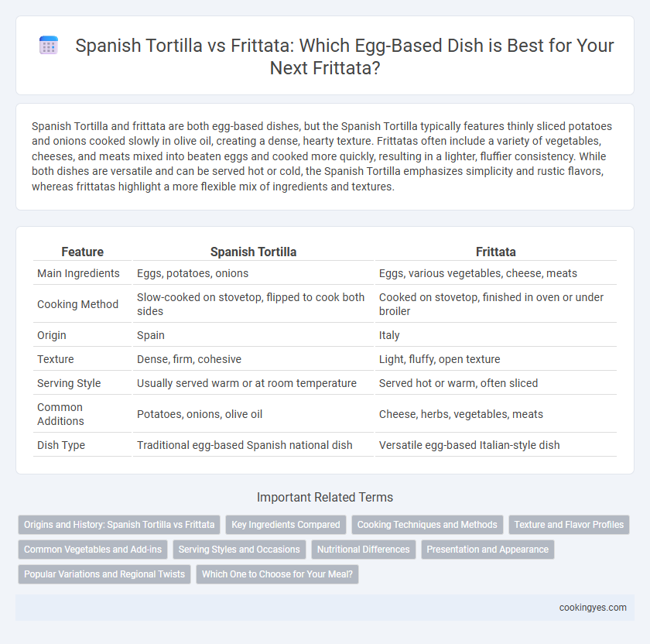Select the 'Feature' column header

point(83,252)
